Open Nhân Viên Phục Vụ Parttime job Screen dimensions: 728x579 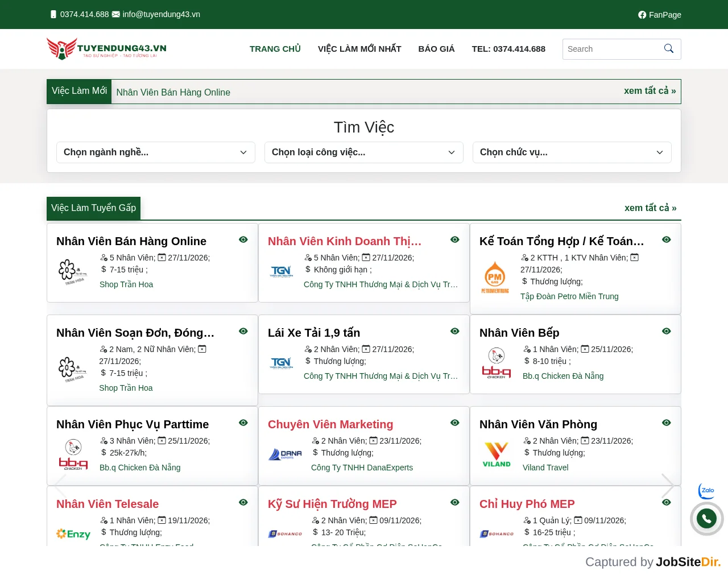(x=133, y=424)
